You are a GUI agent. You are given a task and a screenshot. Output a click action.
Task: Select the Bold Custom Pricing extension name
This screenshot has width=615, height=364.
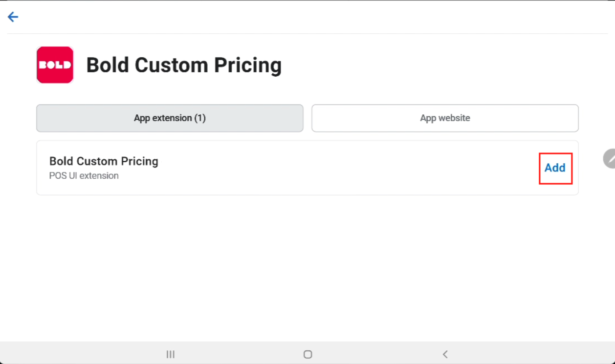pyautogui.click(x=104, y=161)
